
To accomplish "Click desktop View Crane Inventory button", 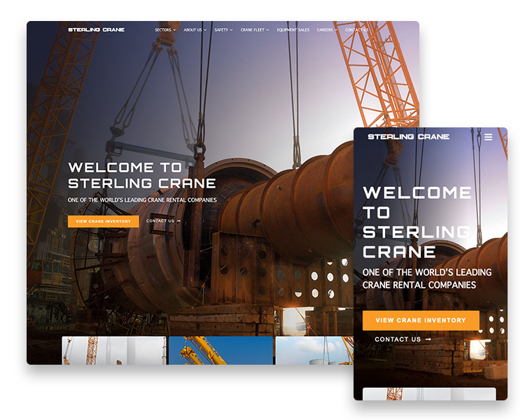I will pos(104,221).
